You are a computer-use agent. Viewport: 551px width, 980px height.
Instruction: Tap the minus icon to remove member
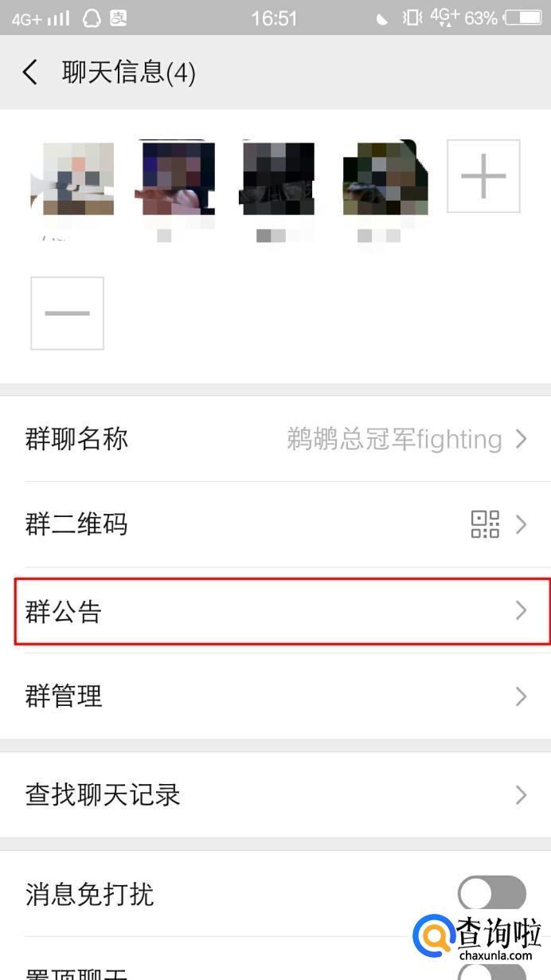[x=67, y=313]
